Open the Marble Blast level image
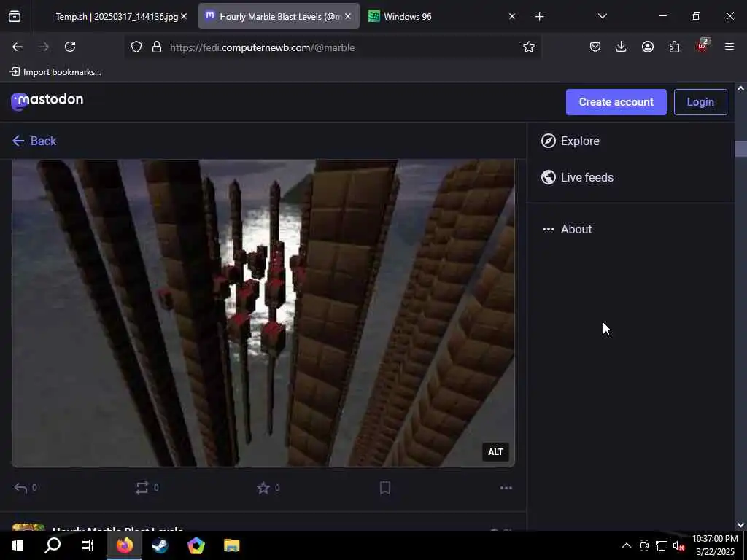The image size is (747, 560). click(x=263, y=313)
